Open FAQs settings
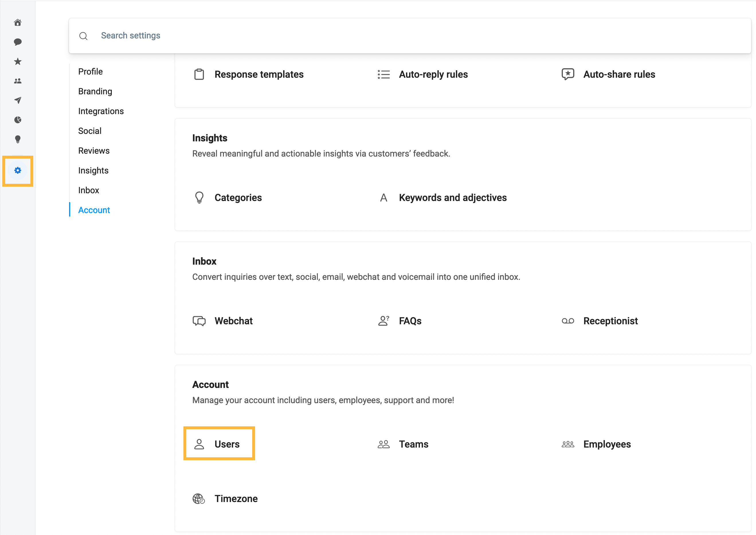 coord(410,321)
